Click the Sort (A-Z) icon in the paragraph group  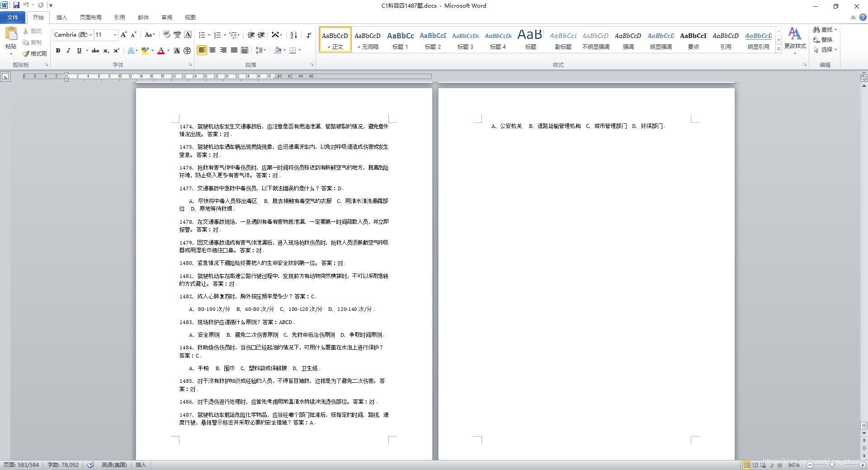click(x=293, y=35)
